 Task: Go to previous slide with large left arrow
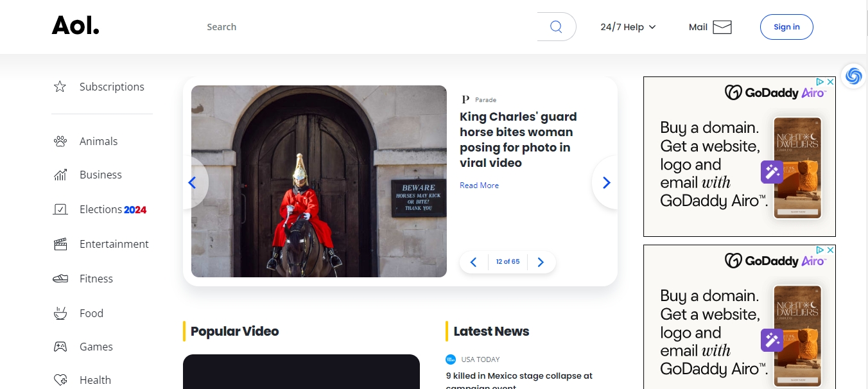(192, 183)
